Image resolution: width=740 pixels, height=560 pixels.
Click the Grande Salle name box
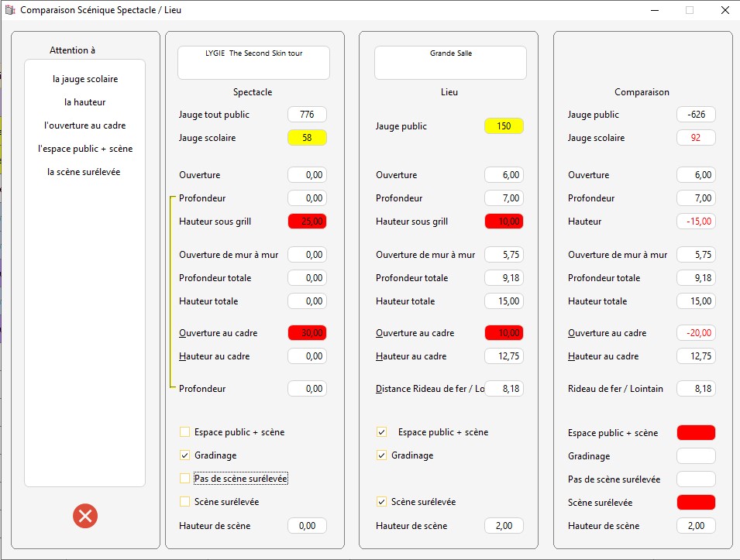[x=450, y=63]
